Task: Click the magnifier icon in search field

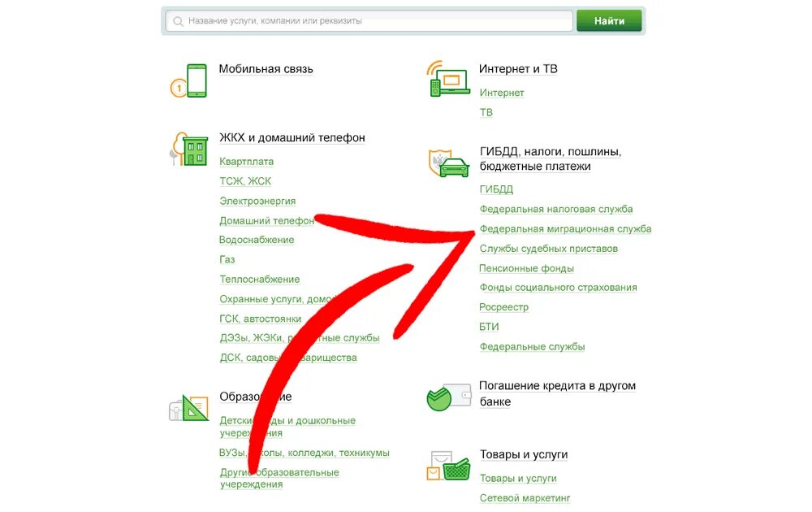Action: [x=178, y=21]
